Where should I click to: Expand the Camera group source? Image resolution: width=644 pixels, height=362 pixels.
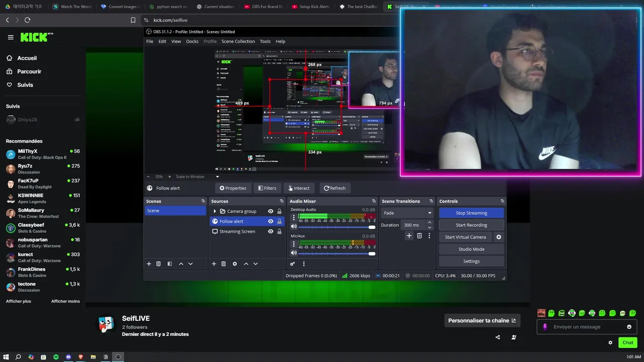point(215,211)
